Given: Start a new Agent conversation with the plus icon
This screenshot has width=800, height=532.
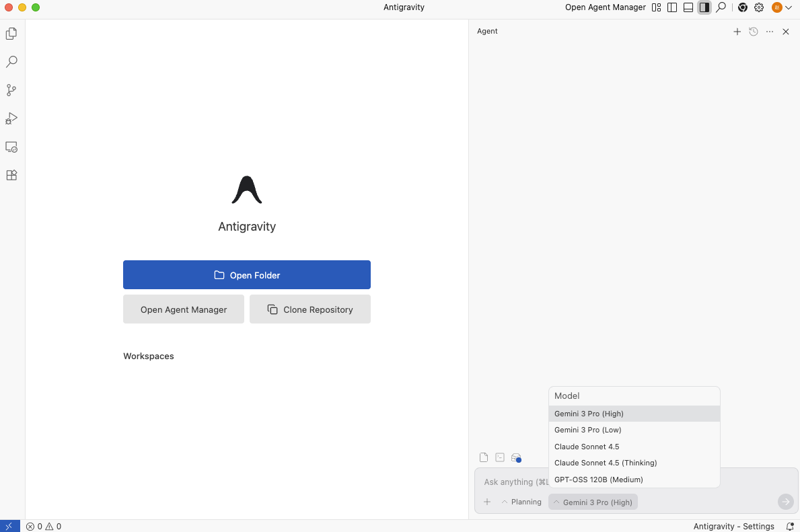Looking at the screenshot, I should (737, 31).
